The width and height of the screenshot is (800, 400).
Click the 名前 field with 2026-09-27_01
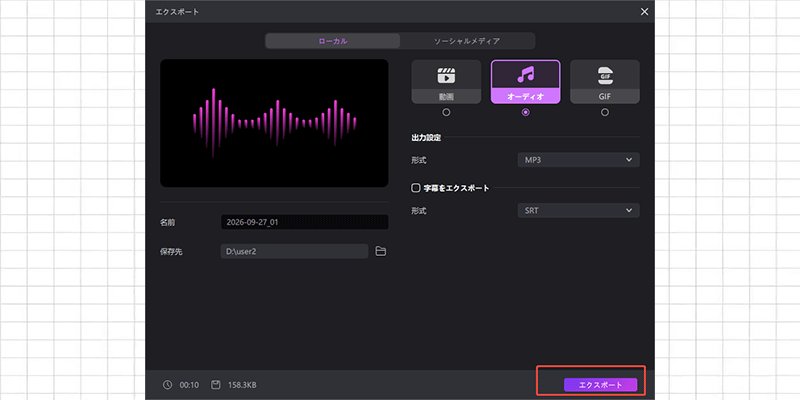click(x=305, y=222)
